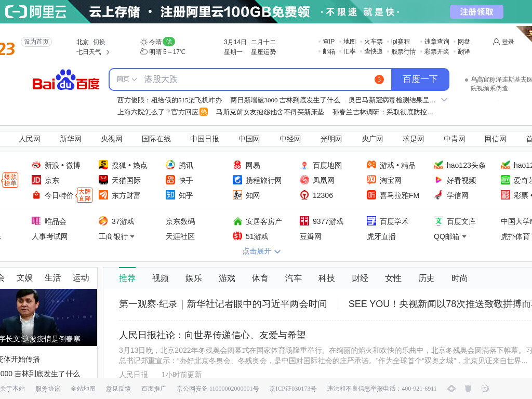
Task: Click the Zhihu icon
Action: (x=170, y=195)
